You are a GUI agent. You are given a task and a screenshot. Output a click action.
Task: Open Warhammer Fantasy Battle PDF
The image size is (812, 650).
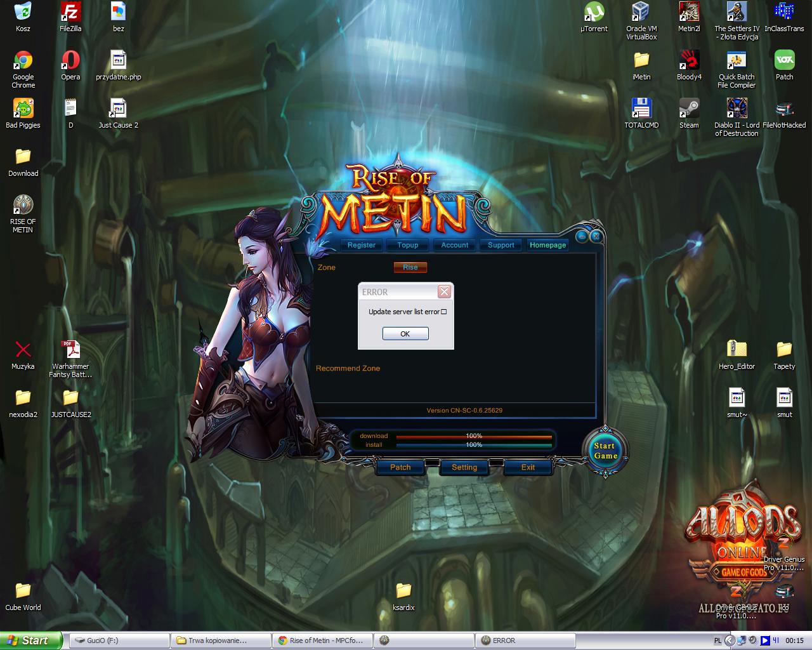pos(70,359)
